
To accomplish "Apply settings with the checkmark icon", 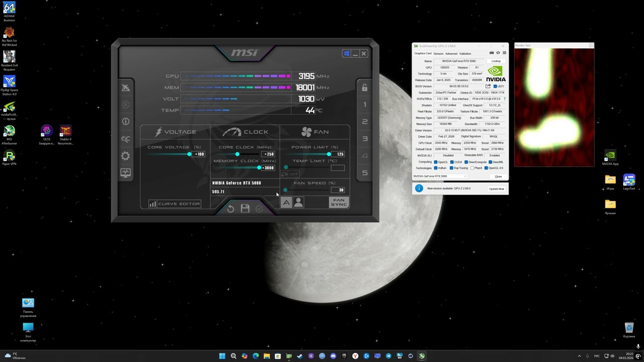I will tap(259, 209).
